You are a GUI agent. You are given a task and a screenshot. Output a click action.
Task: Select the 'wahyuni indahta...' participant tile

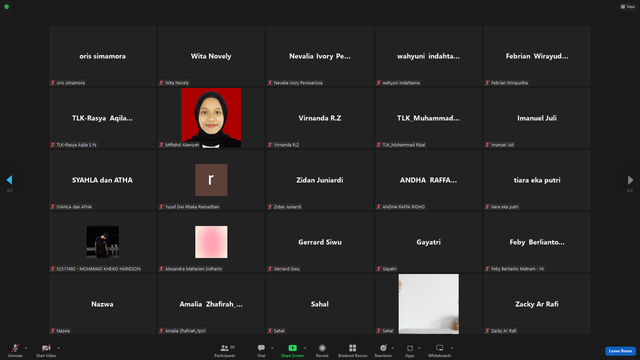[429, 56]
